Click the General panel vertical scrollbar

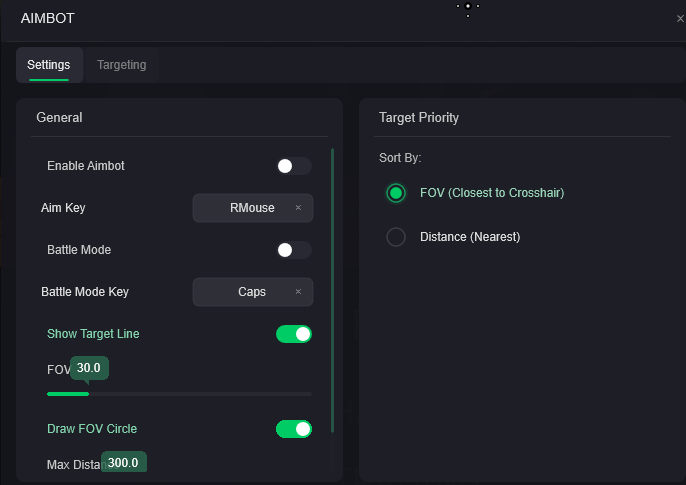pos(332,290)
